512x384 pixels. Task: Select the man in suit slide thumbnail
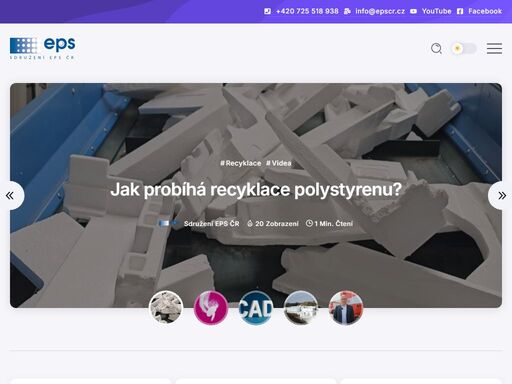346,307
